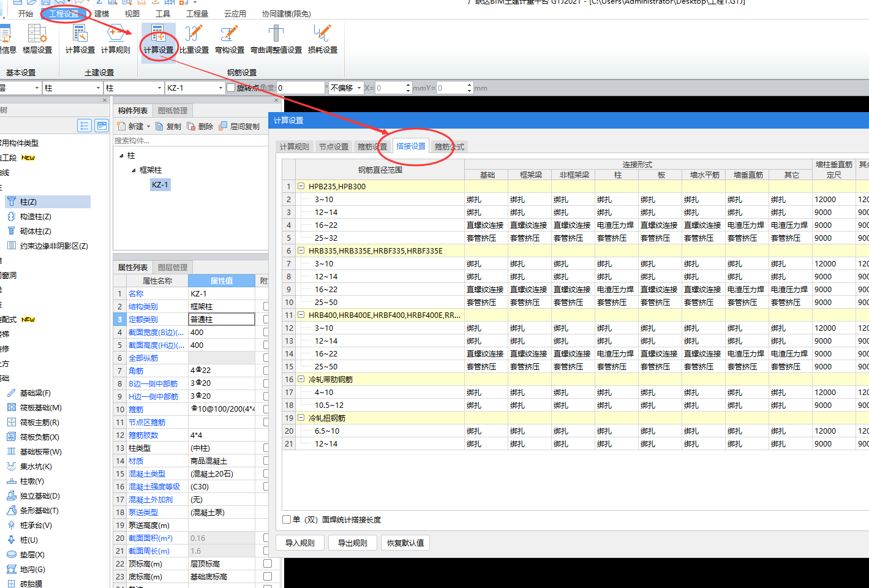Screen dimensions: 869x588
Task: Toggle 旋转点角度 checkbox
Action: pos(231,88)
